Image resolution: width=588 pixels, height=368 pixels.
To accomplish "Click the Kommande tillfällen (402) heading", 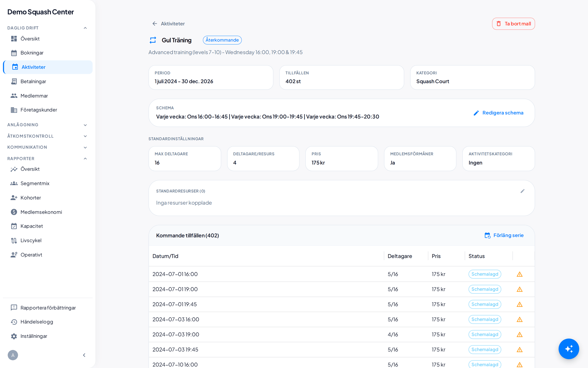I will click(187, 236).
